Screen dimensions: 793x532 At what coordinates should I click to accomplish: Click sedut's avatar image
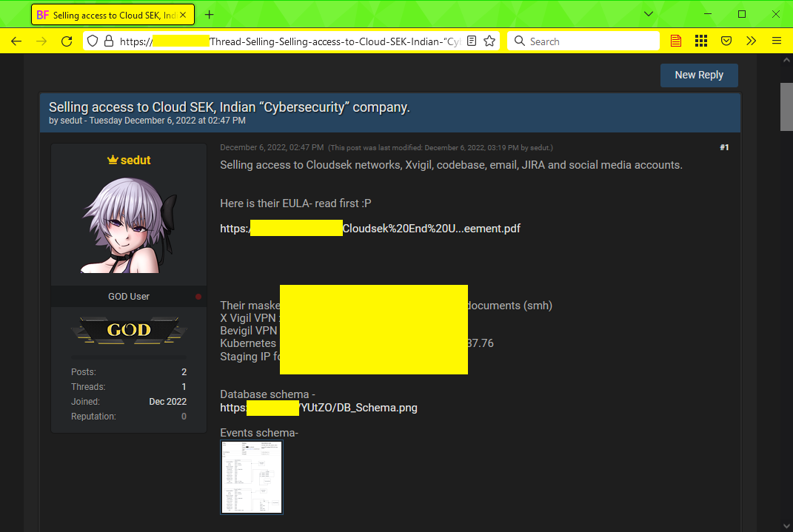point(129,226)
